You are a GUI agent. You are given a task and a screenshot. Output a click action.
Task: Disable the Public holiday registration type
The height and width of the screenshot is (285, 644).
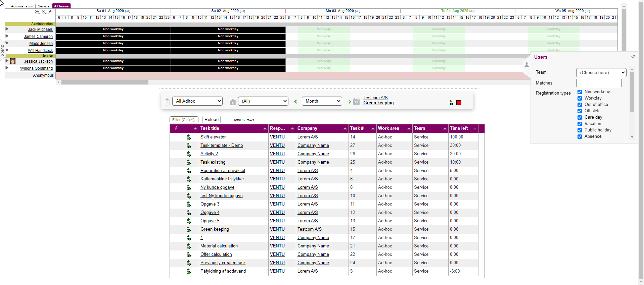580,130
